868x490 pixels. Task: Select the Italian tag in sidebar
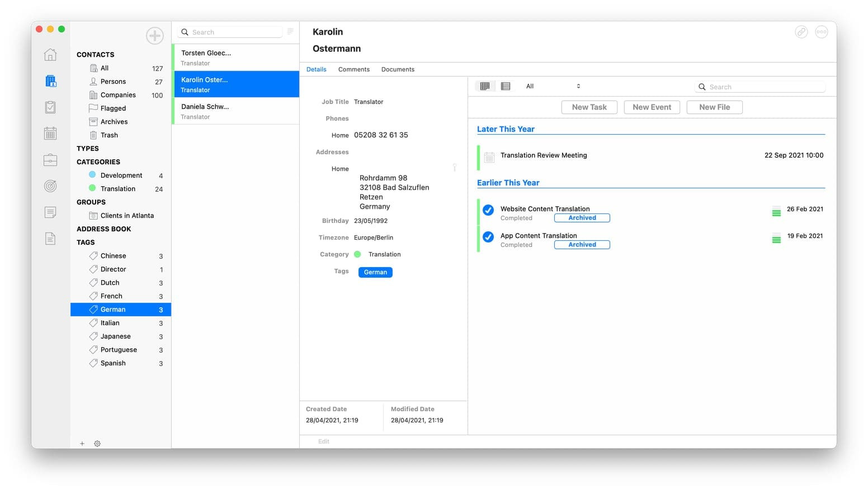click(x=121, y=323)
